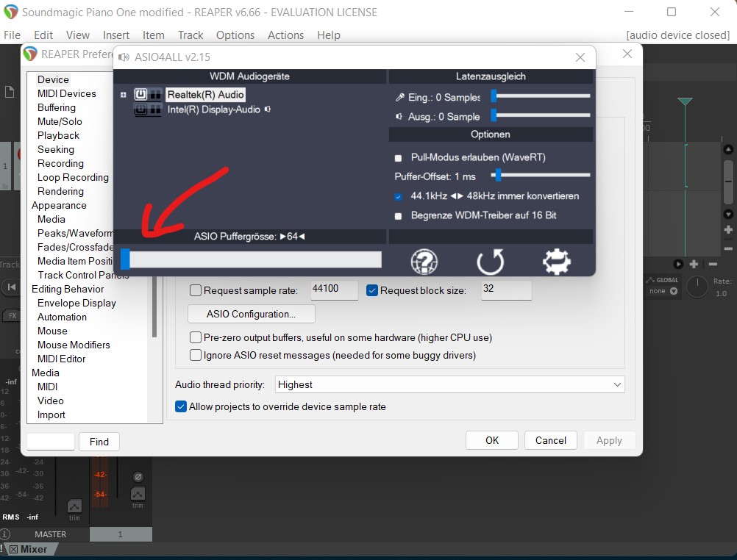This screenshot has width=737, height=560.
Task: Toggle Intel(R) Display-Audio device power button
Action: tap(140, 110)
